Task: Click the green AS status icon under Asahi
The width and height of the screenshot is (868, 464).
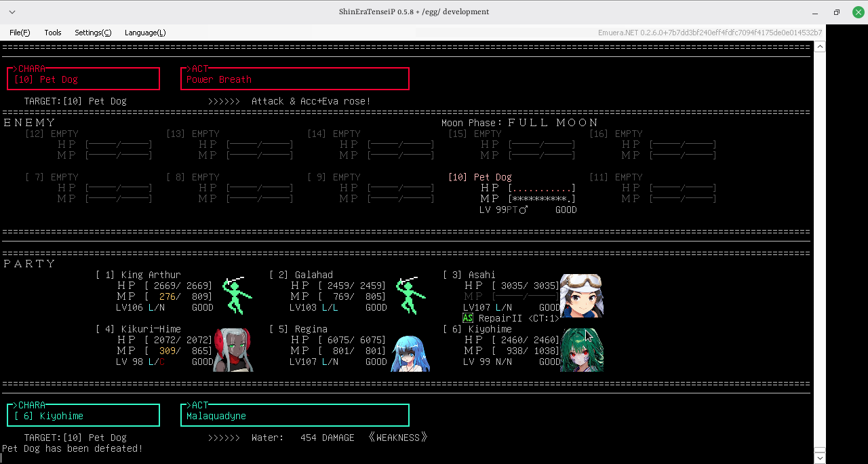Action: (x=468, y=318)
